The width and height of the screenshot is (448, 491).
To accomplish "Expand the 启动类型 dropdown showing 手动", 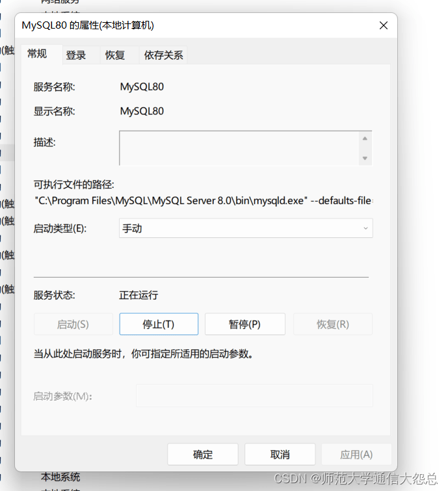I will pyautogui.click(x=246, y=228).
